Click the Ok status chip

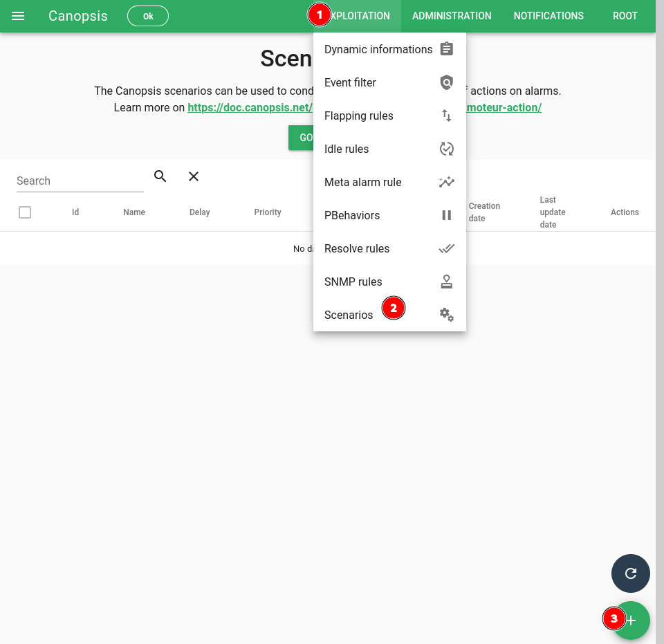point(148,16)
